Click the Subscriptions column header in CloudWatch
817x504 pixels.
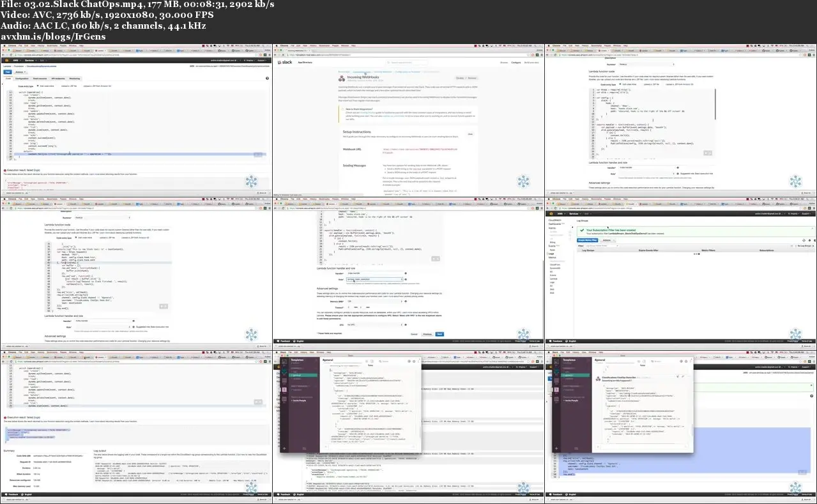767,250
